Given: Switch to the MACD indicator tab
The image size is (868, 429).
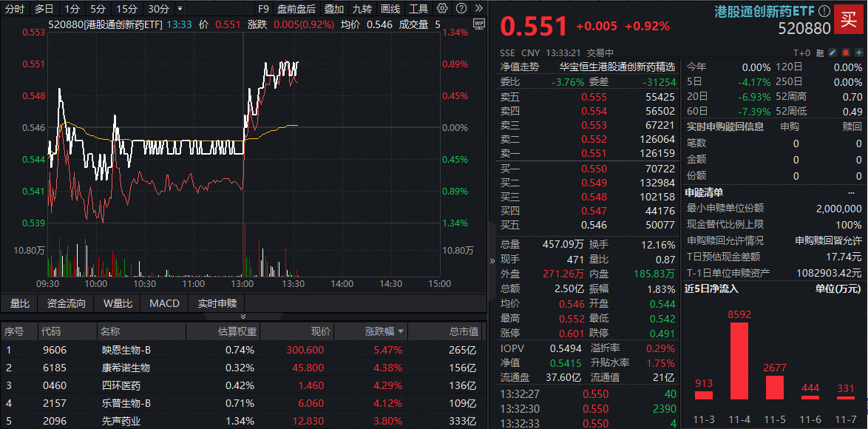Looking at the screenshot, I should (x=164, y=303).
